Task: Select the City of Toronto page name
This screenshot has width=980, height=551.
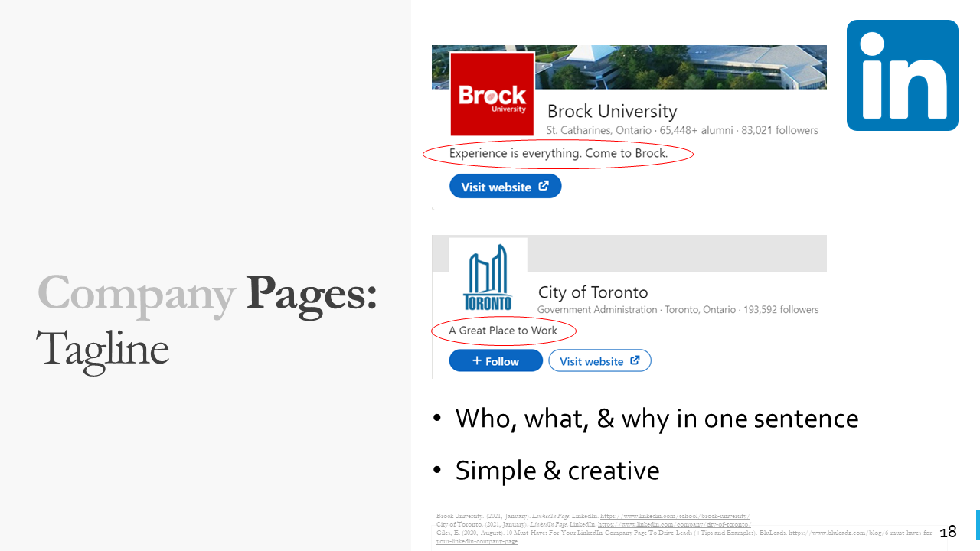Action: click(x=593, y=292)
